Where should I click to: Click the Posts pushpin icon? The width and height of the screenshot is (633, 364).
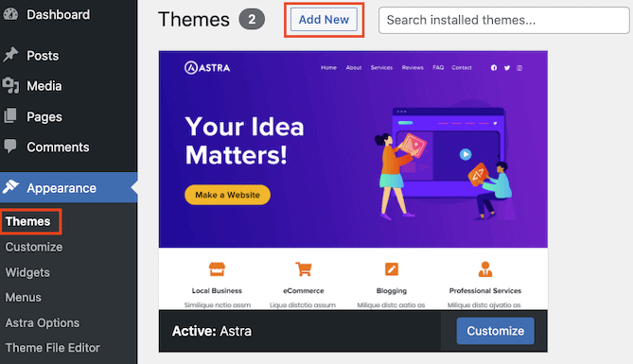10,55
